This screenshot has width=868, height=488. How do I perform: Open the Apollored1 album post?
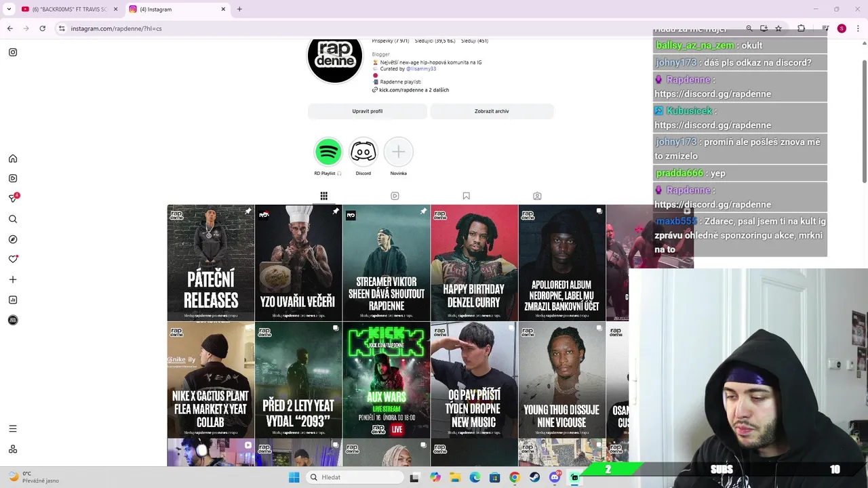coord(561,263)
